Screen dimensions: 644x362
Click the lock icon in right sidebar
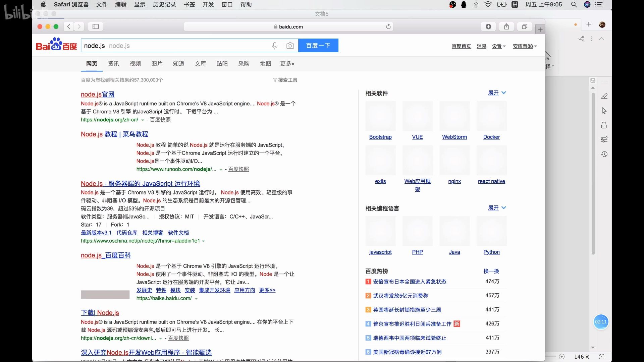(604, 125)
